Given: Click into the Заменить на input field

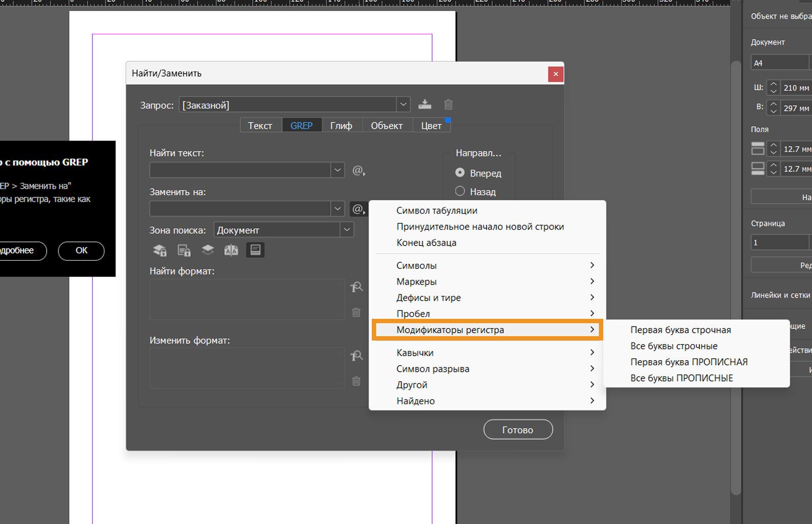Looking at the screenshot, I should tap(240, 208).
